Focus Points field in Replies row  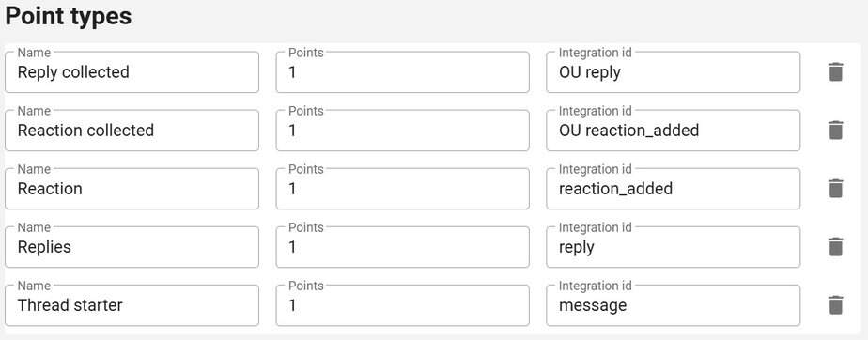[x=402, y=246]
